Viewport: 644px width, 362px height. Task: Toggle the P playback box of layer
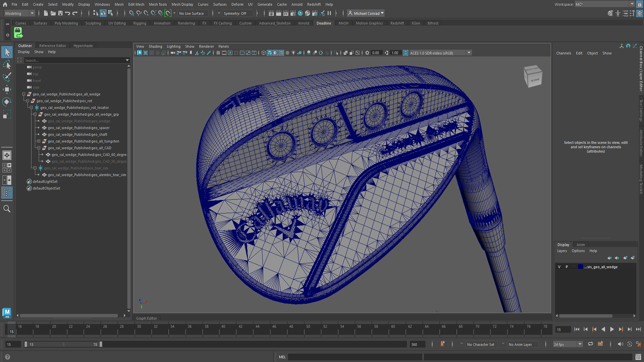[x=567, y=267]
